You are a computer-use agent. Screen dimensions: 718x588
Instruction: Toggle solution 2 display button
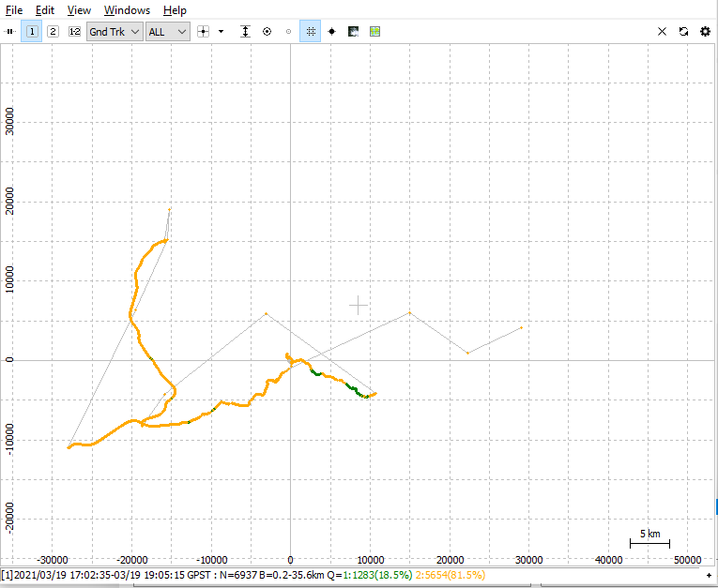[53, 32]
